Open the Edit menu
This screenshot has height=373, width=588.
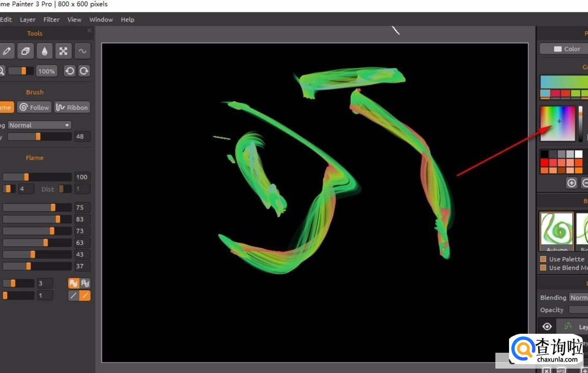tap(6, 19)
